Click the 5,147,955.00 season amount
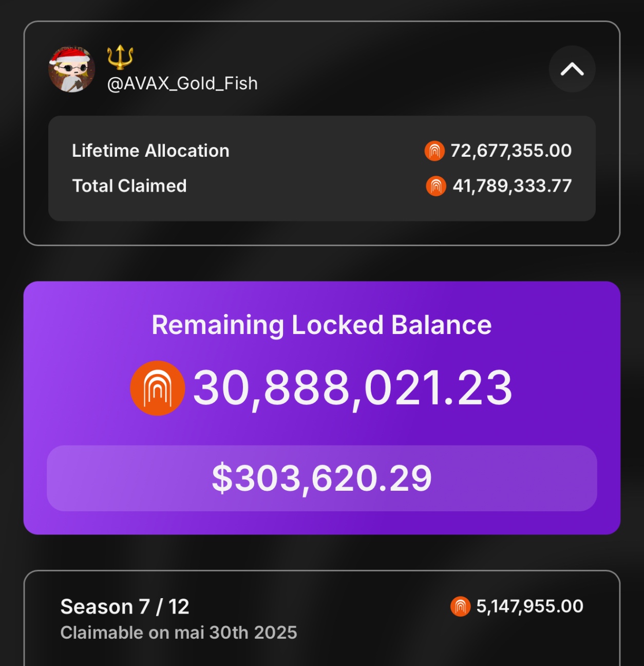Viewport: 644px width, 666px height. 529,606
